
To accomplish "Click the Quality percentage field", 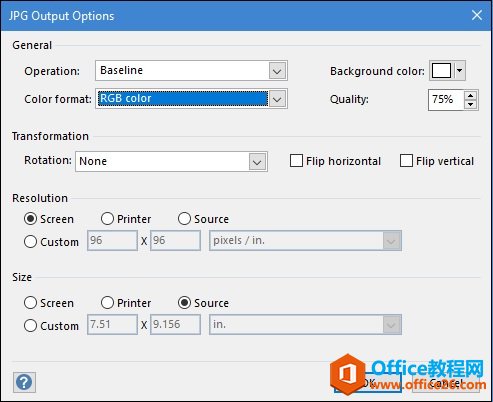I will (446, 100).
